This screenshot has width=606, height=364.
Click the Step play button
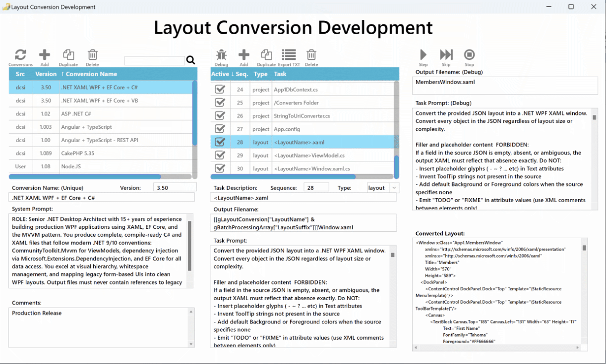[423, 54]
